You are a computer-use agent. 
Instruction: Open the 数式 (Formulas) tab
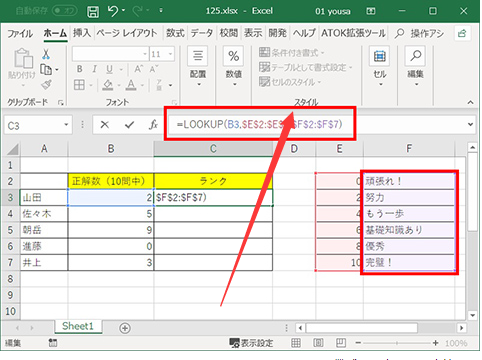click(x=175, y=33)
